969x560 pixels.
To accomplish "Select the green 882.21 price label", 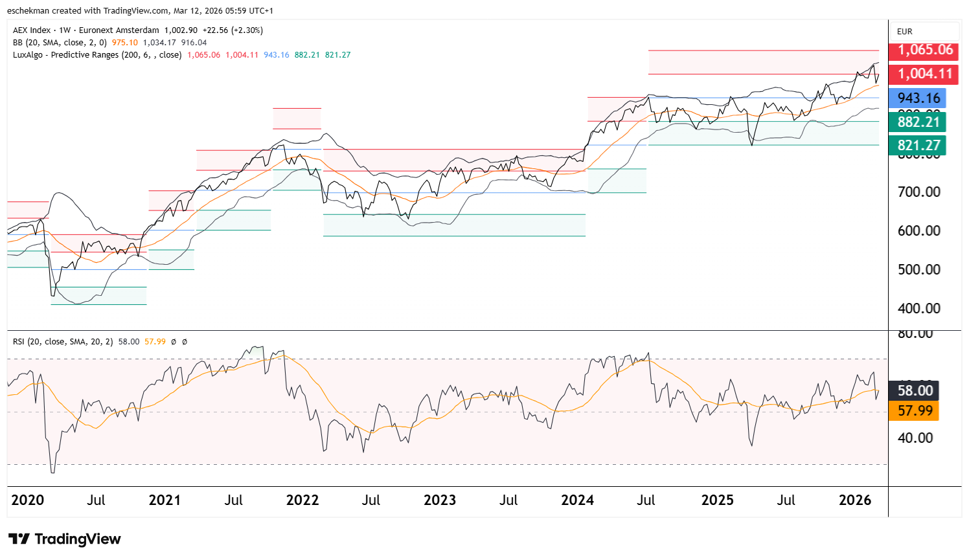I will pos(918,122).
